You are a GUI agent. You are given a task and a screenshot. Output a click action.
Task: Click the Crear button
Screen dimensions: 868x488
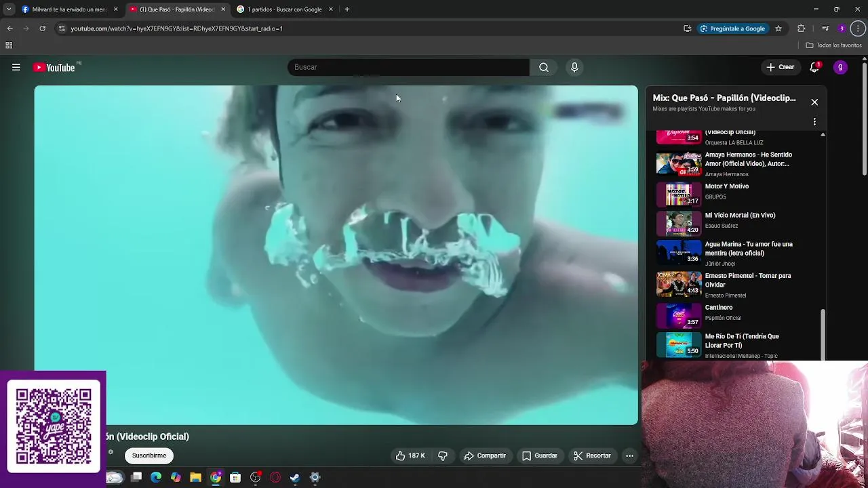780,67
